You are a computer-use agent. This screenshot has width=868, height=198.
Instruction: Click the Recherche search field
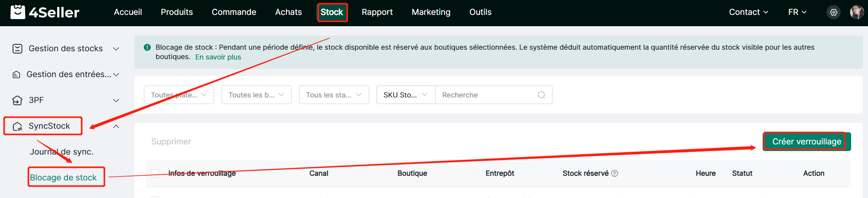coord(486,95)
